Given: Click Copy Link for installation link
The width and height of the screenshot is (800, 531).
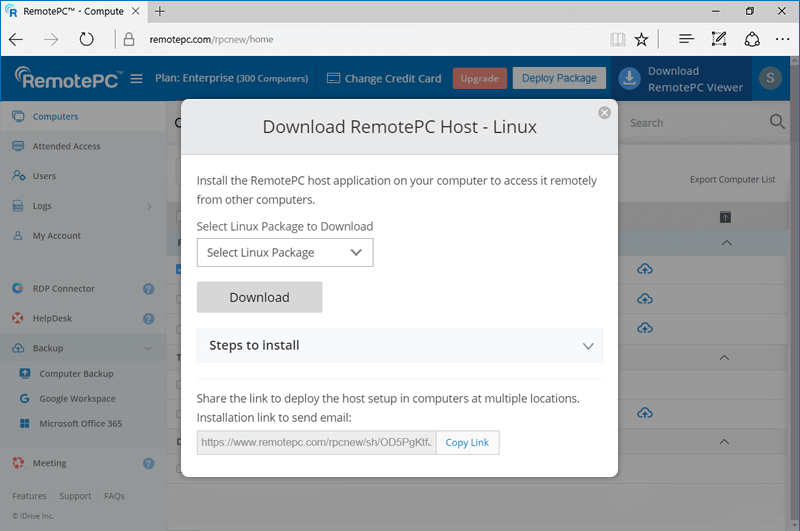Looking at the screenshot, I should 467,442.
